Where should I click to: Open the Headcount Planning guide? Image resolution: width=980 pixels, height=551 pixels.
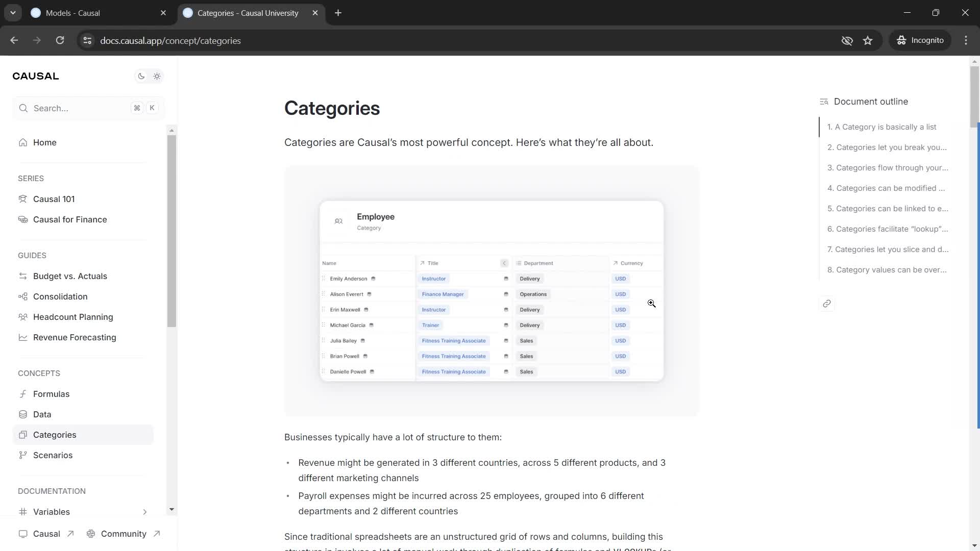(83, 317)
